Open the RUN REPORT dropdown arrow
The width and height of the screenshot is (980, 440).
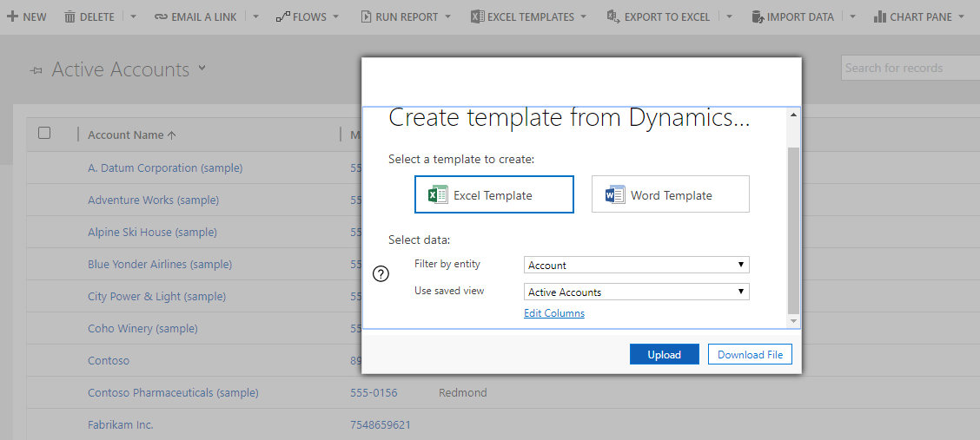(447, 16)
